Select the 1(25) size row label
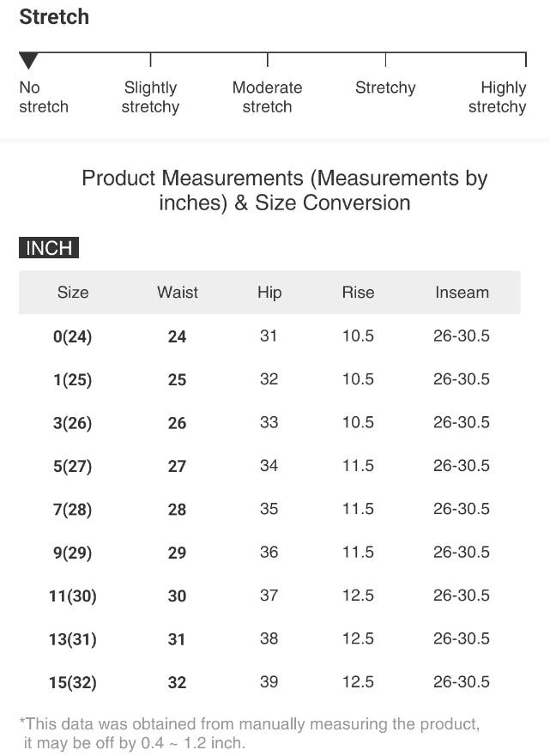The height and width of the screenshot is (756, 550). pos(73,379)
